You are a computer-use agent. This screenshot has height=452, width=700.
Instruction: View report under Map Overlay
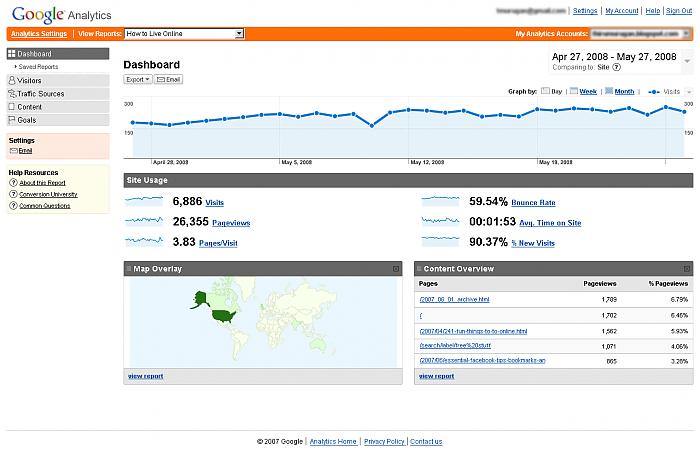pos(146,376)
